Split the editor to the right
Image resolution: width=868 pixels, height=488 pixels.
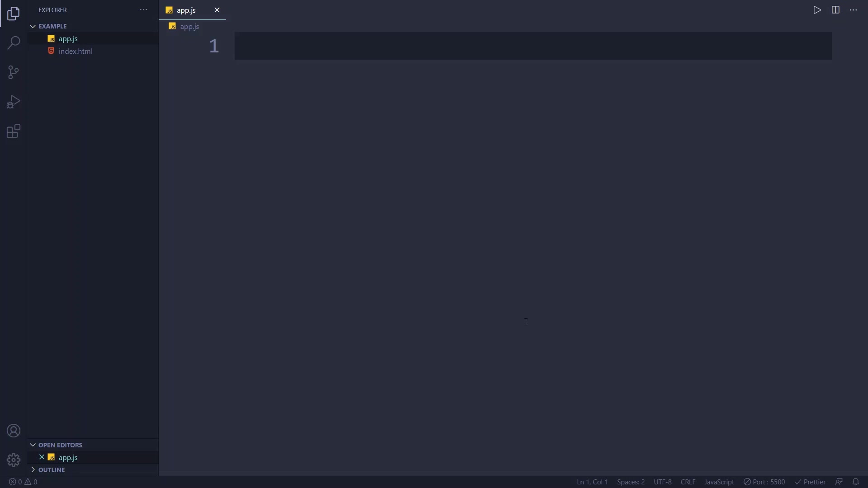[835, 9]
